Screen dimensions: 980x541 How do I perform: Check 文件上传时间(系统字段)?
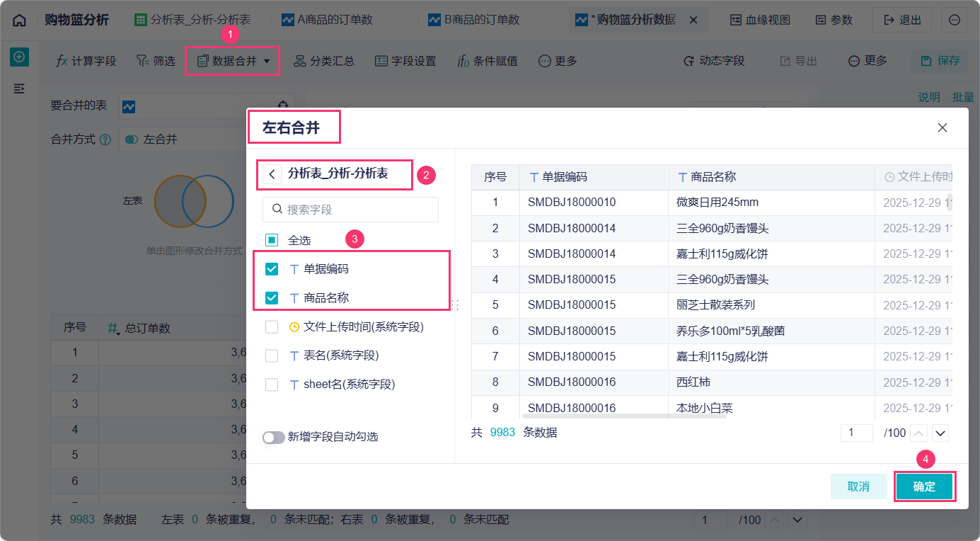[272, 327]
